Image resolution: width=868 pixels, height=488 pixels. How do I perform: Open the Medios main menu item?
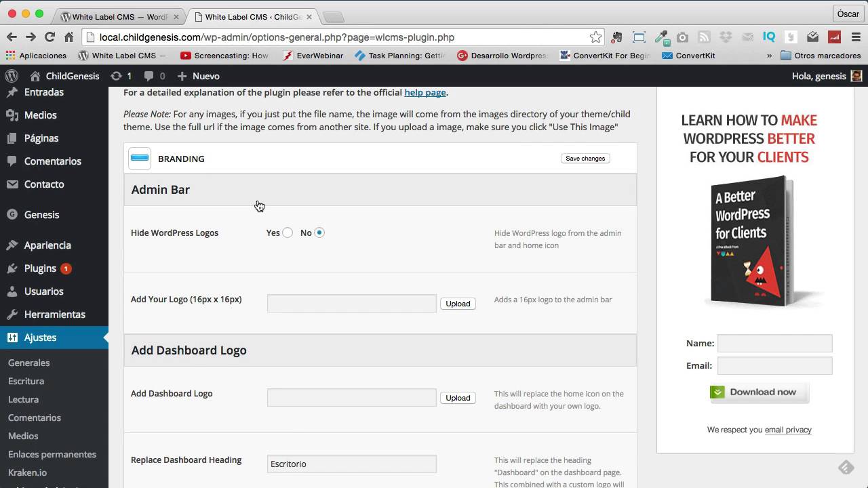tap(54, 115)
